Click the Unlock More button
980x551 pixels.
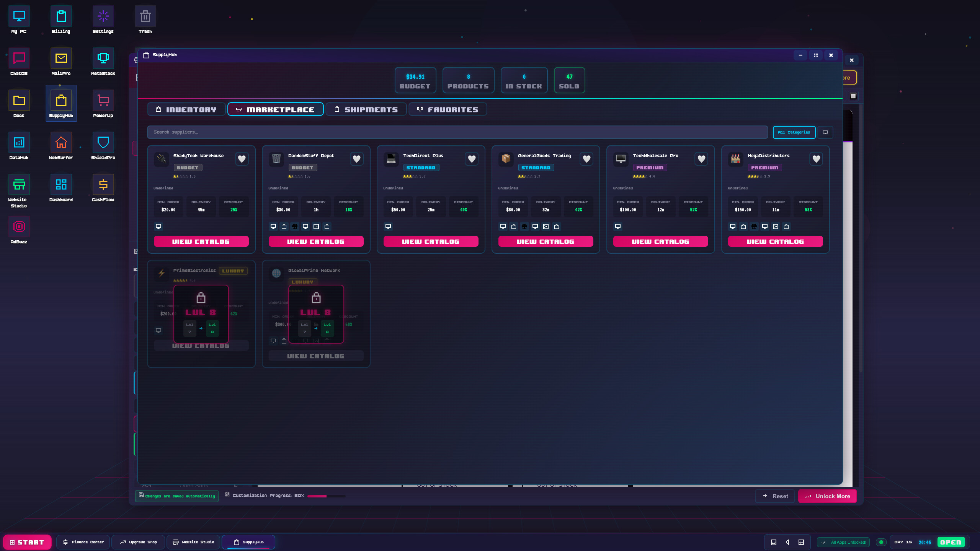point(827,496)
